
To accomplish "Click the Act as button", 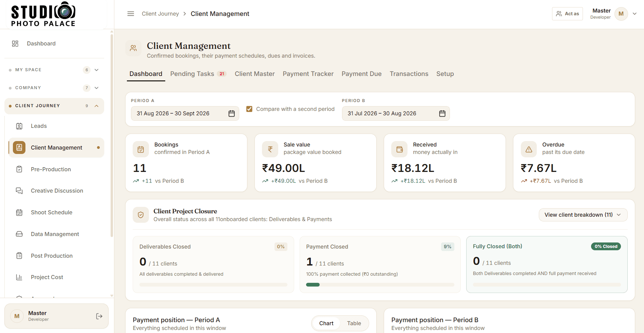I will click(567, 14).
